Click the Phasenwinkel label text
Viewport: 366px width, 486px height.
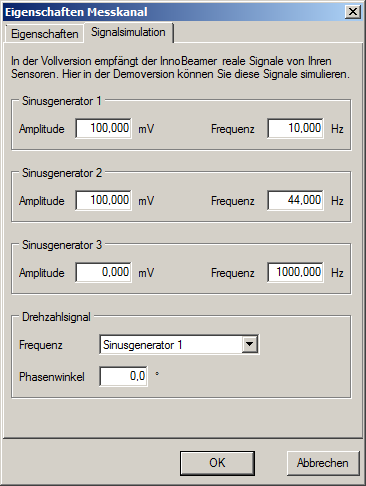(52, 377)
